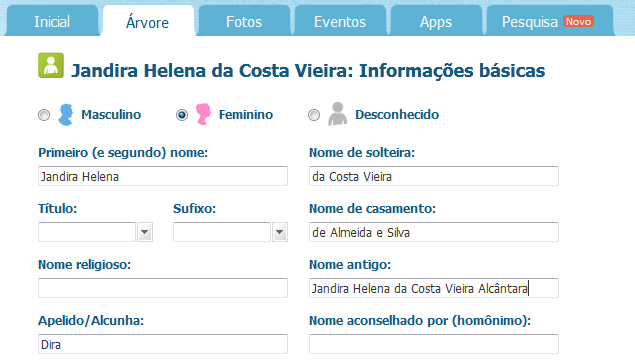Click the Apelido/Alcunha field containing Dira

[x=163, y=344]
